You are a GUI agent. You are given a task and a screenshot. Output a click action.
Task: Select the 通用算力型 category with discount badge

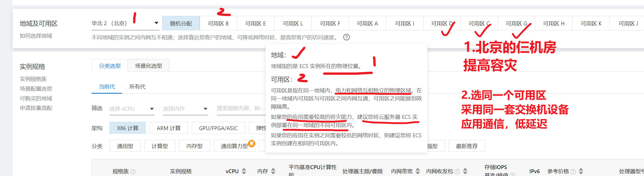[x=234, y=146]
